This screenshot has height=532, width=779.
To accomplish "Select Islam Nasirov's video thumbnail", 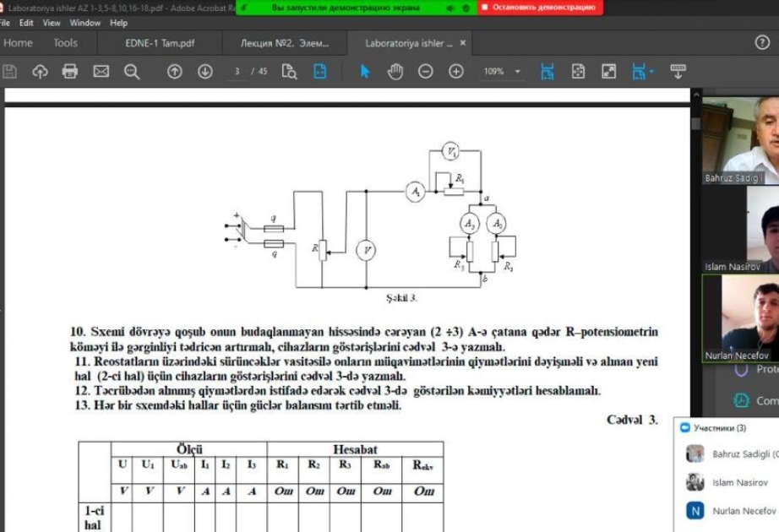I will point(740,230).
